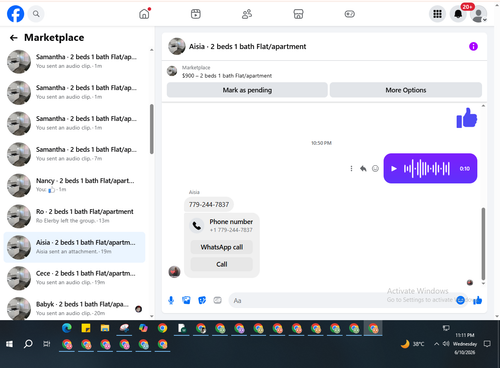500x368 pixels.
Task: Click the chat messages scrollbar
Action: pos(483,243)
